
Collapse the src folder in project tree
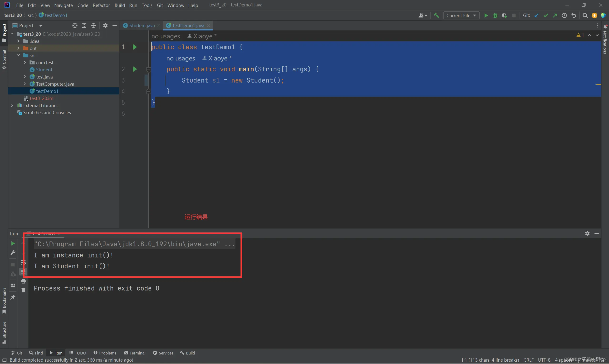(18, 55)
